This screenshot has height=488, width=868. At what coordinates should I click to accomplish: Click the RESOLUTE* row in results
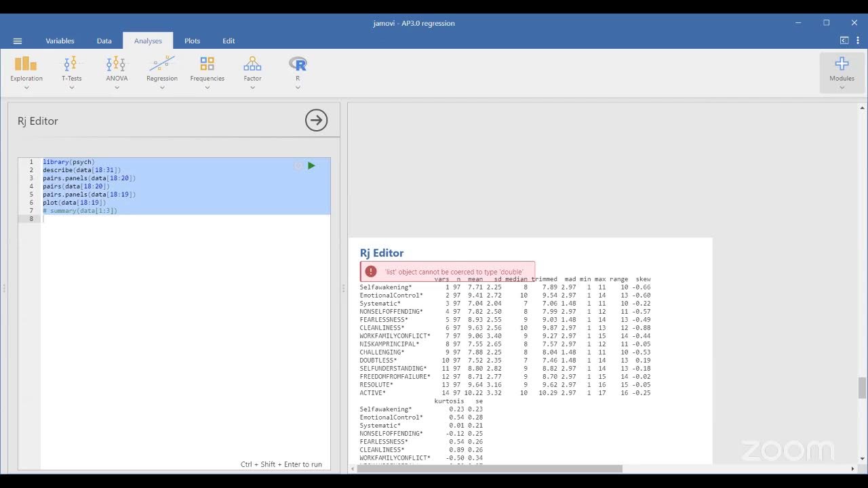505,385
